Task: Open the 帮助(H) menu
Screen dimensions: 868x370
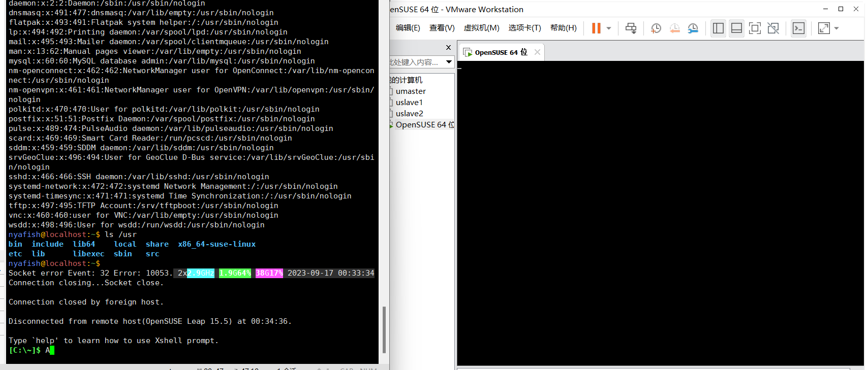Action: tap(563, 28)
